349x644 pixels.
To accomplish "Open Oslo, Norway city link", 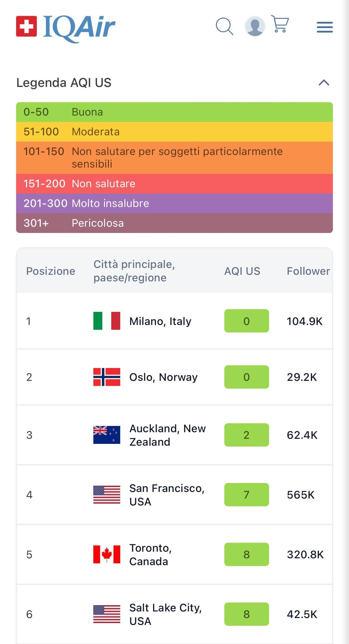I will [x=163, y=377].
